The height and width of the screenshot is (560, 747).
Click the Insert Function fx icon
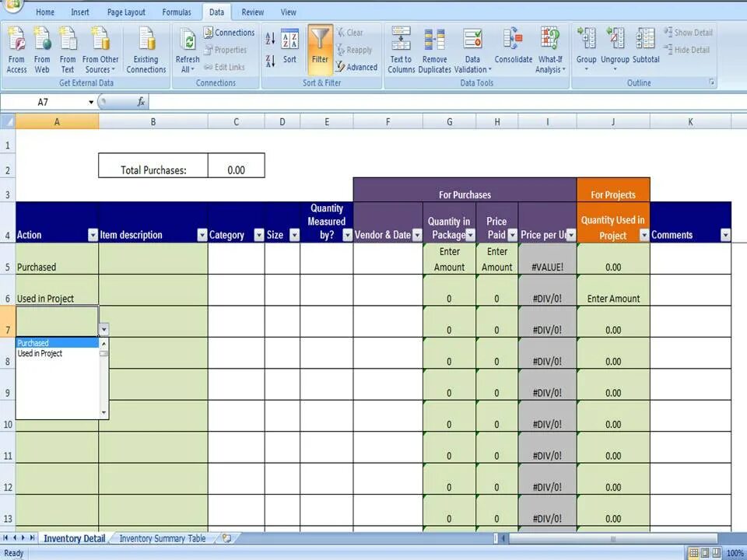(x=141, y=101)
